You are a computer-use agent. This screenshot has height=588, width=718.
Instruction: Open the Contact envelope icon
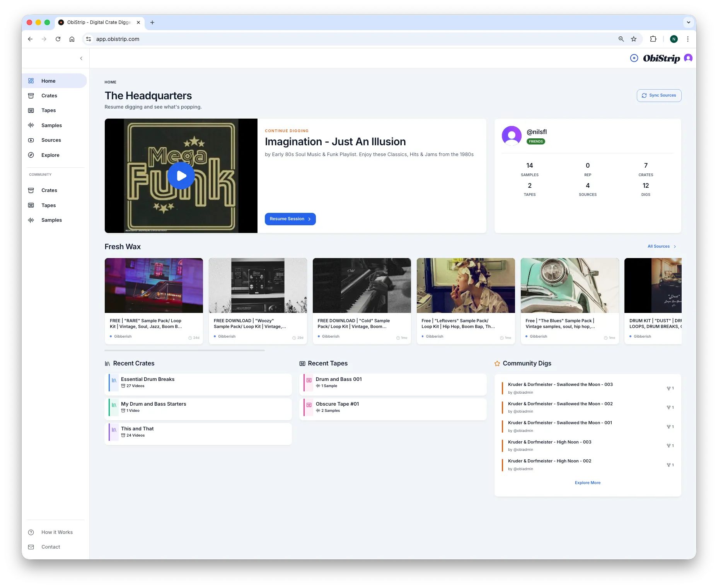point(31,547)
